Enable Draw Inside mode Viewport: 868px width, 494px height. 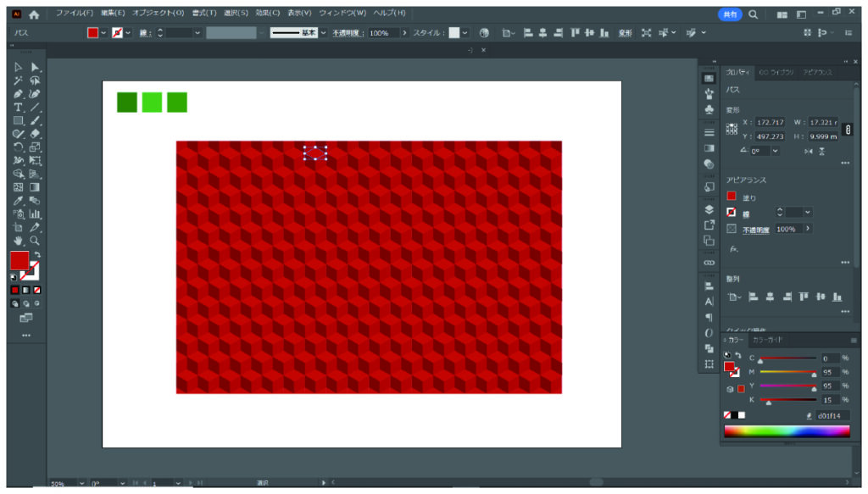(37, 303)
